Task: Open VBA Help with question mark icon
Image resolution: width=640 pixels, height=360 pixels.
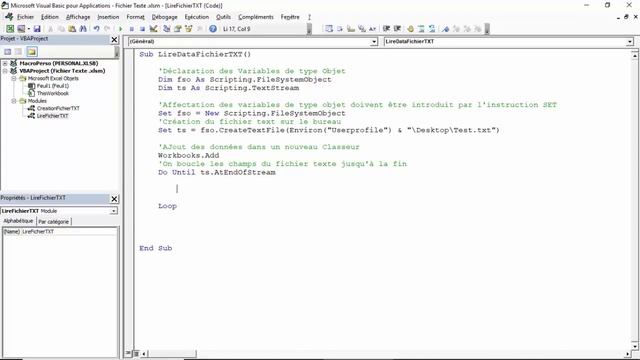Action: click(x=213, y=29)
